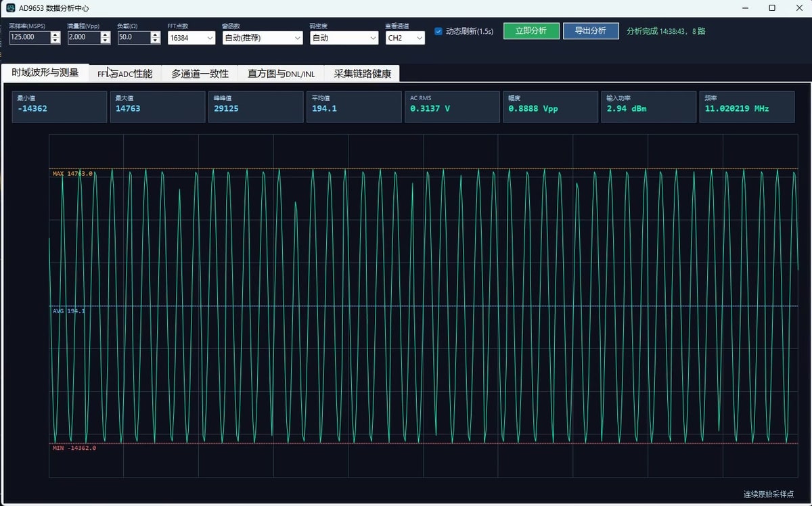Image resolution: width=812 pixels, height=506 pixels.
Task: Click the 最小值 -14362 measurement card
Action: tap(60, 107)
